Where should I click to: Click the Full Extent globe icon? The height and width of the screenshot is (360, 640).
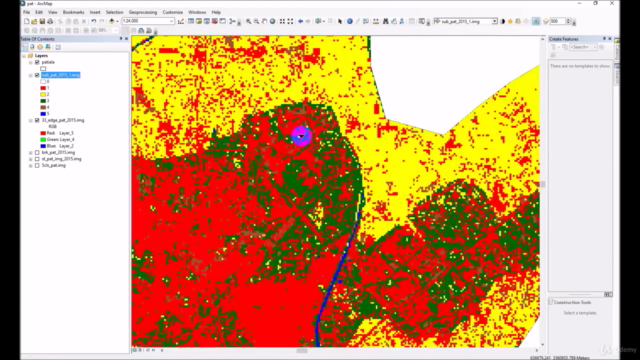coord(272,21)
